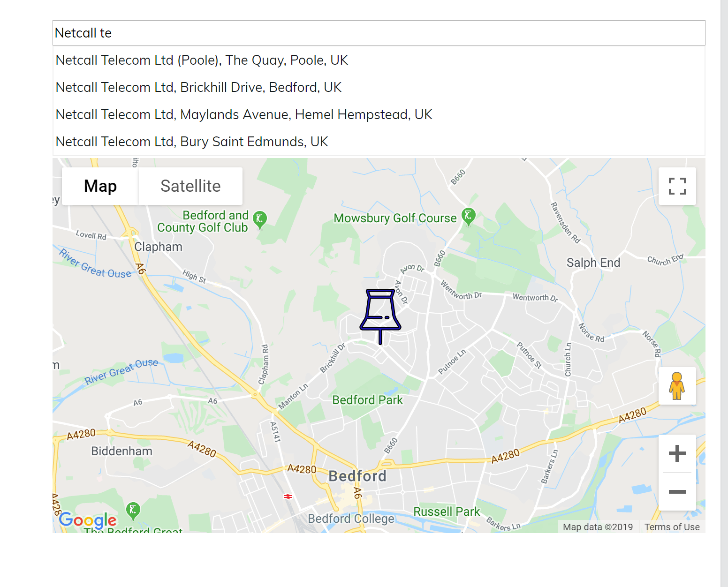Switch to Map view

click(x=100, y=186)
